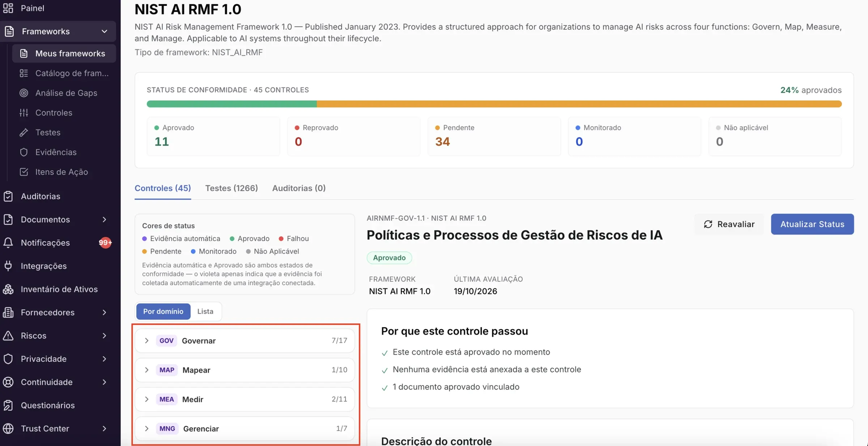Click the Inventário de Ativos icon
868x446 pixels.
click(8, 289)
